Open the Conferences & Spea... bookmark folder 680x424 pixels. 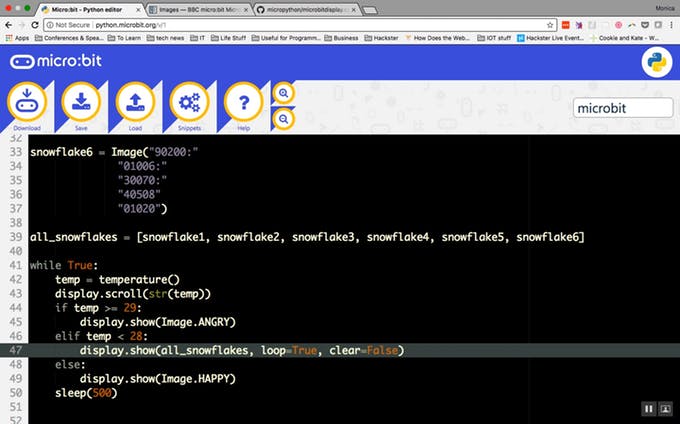69,38
